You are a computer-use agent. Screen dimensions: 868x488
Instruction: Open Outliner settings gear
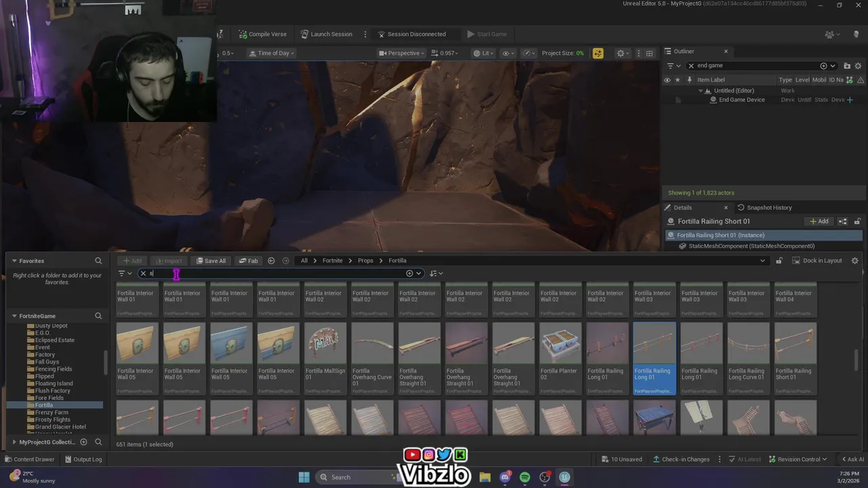859,66
